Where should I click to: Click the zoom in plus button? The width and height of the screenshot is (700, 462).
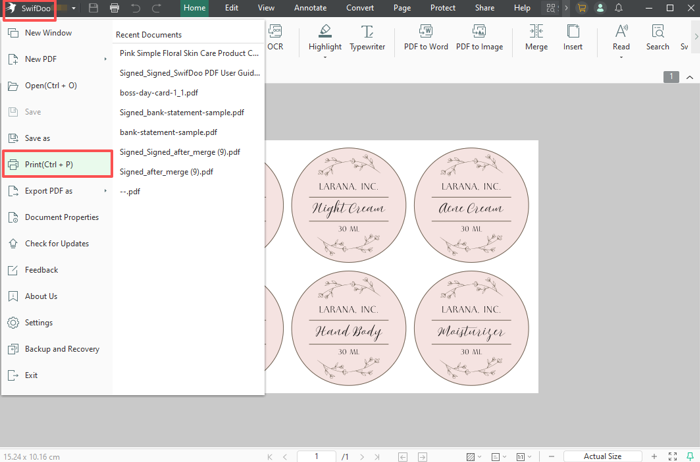coord(654,456)
